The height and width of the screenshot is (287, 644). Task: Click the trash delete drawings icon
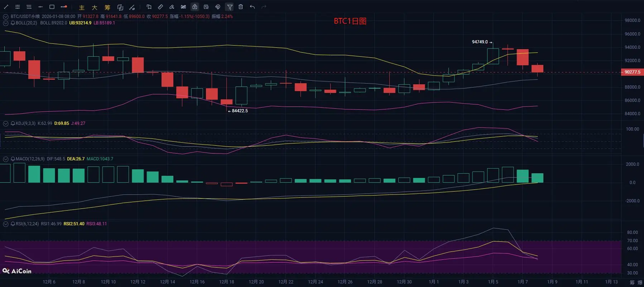coord(241,7)
